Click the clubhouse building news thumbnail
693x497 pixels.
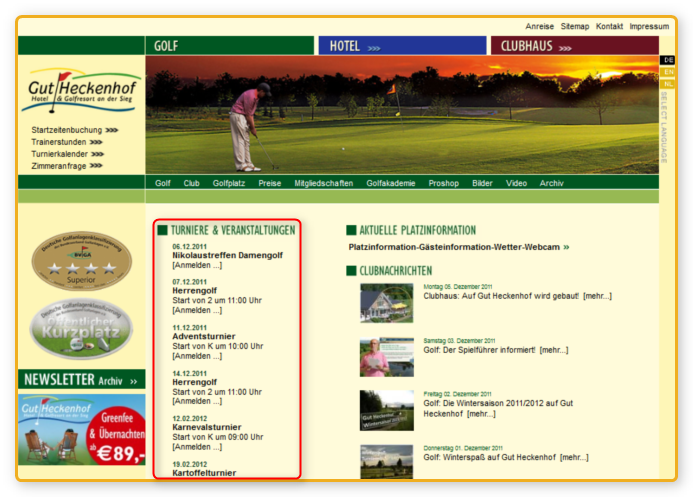tap(387, 303)
